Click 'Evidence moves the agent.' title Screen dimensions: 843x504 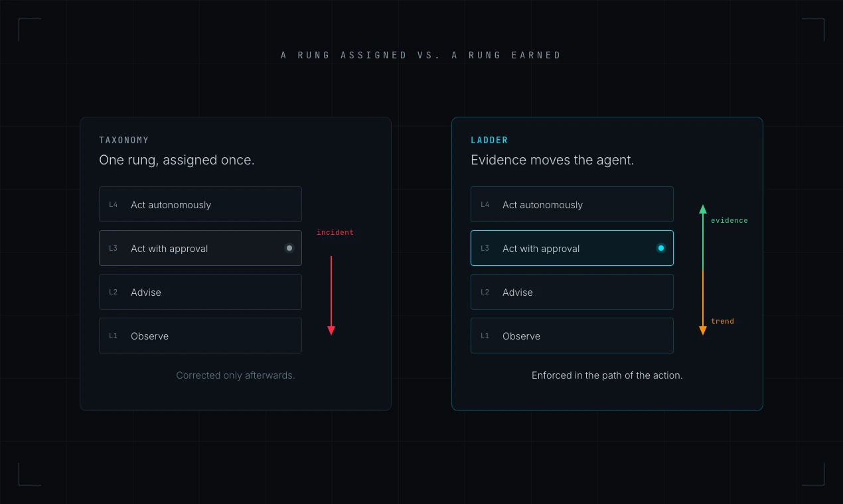552,160
